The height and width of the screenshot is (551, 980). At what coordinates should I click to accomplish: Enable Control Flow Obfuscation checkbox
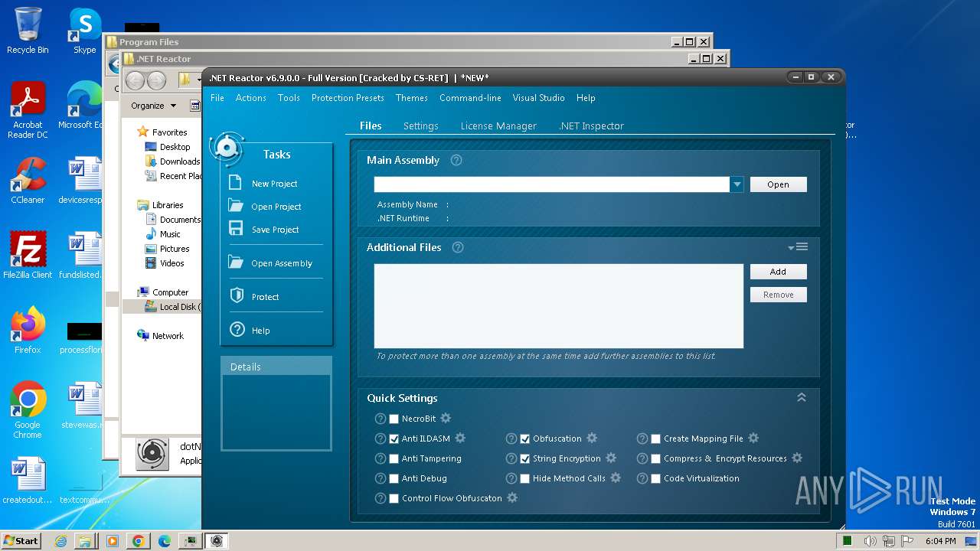pos(394,498)
